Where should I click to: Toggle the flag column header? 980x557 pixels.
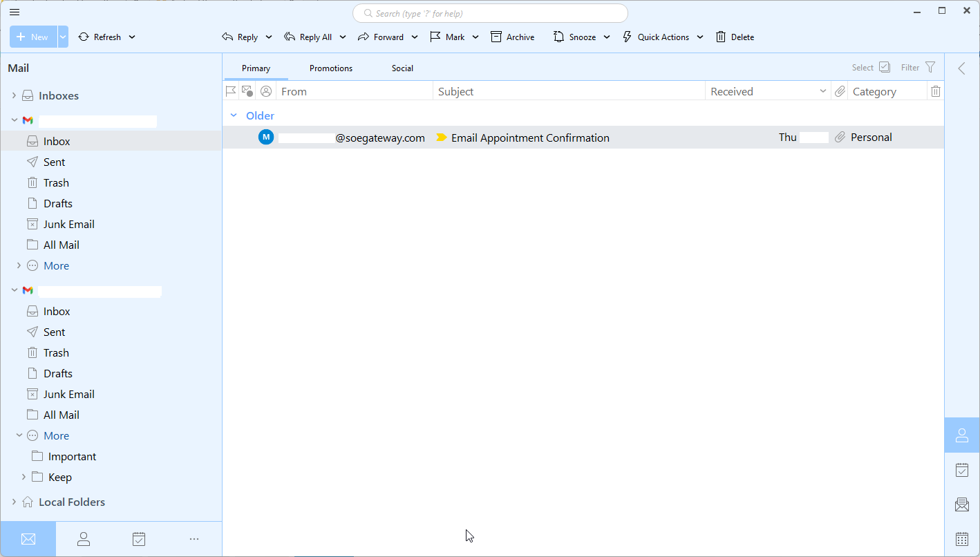click(231, 91)
